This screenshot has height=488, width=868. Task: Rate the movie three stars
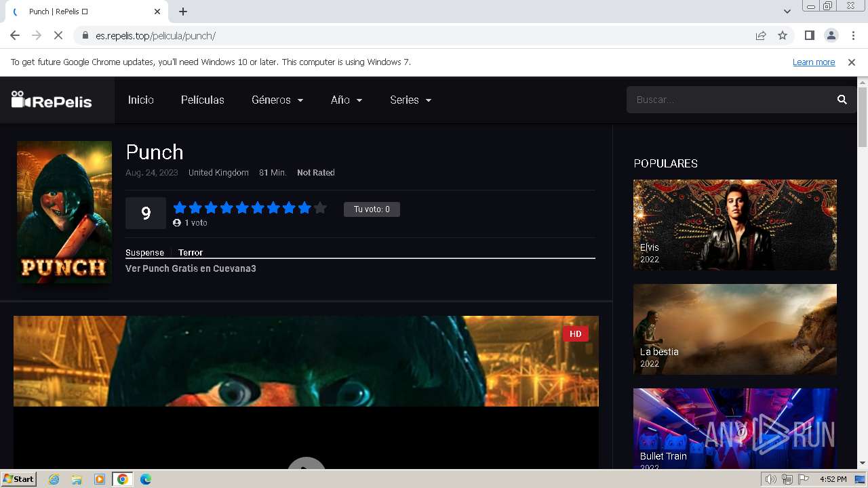tap(211, 208)
